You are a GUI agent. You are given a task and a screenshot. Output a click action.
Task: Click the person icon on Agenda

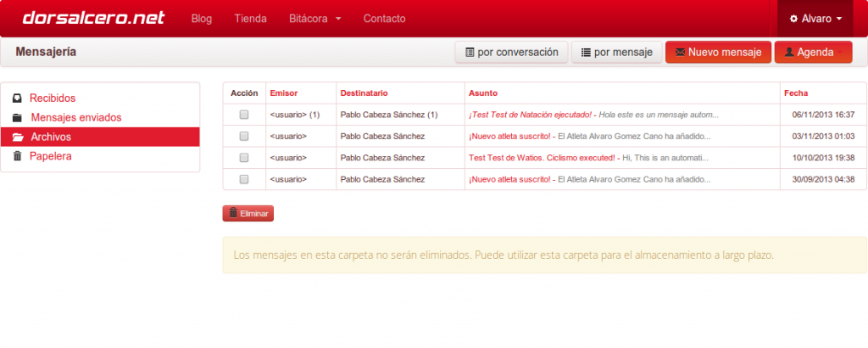point(789,52)
